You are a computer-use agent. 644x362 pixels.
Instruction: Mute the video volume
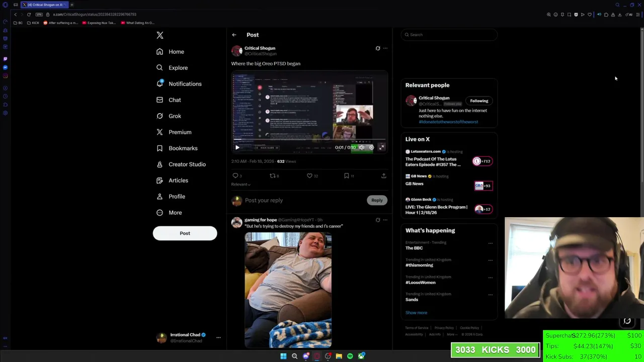pos(361,147)
